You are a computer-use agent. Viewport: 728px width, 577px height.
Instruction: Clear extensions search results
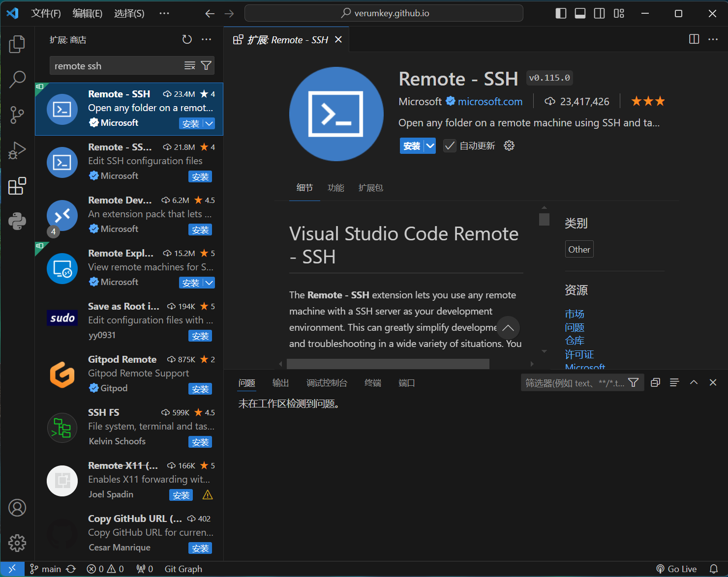(x=190, y=66)
